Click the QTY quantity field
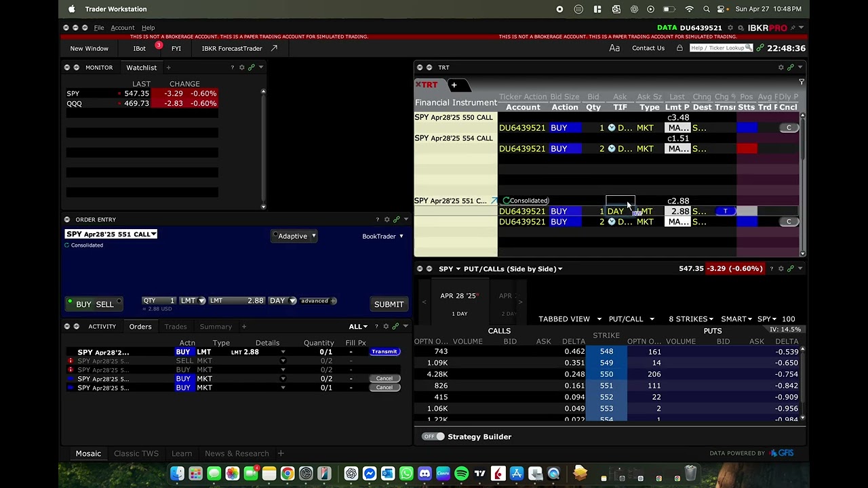 [x=159, y=300]
